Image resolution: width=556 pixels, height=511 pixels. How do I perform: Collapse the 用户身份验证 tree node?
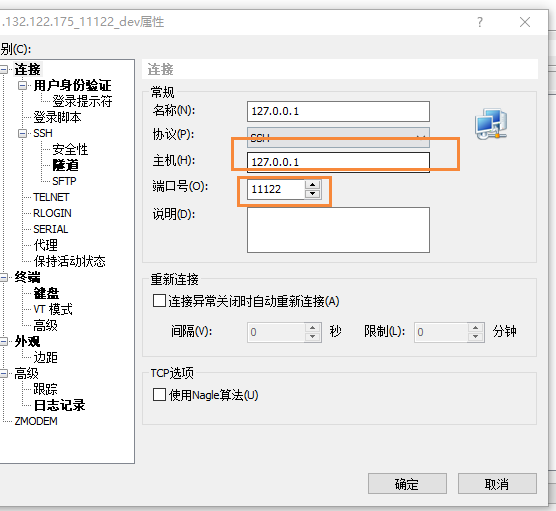[23, 85]
